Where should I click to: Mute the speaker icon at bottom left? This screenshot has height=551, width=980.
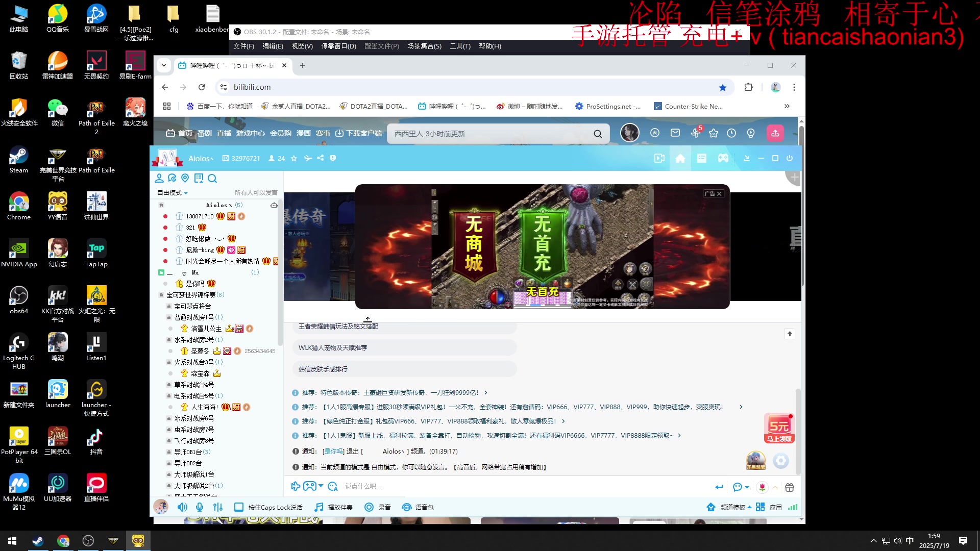click(x=182, y=507)
